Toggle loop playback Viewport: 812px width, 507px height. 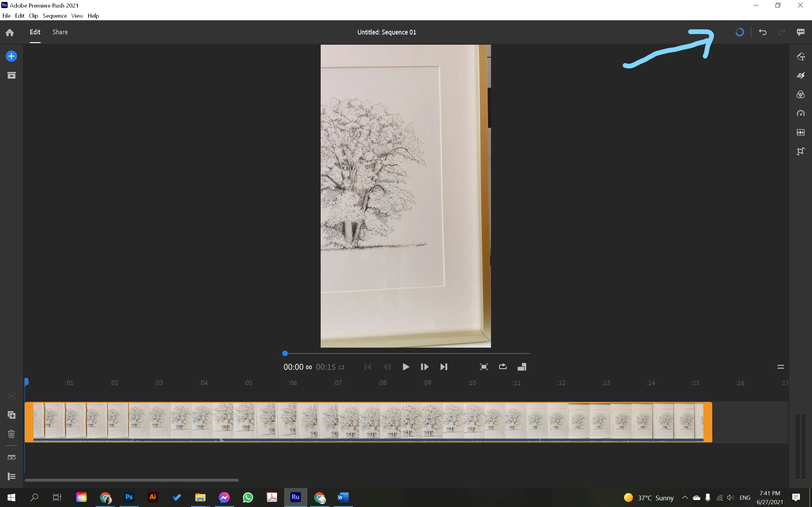click(x=503, y=367)
